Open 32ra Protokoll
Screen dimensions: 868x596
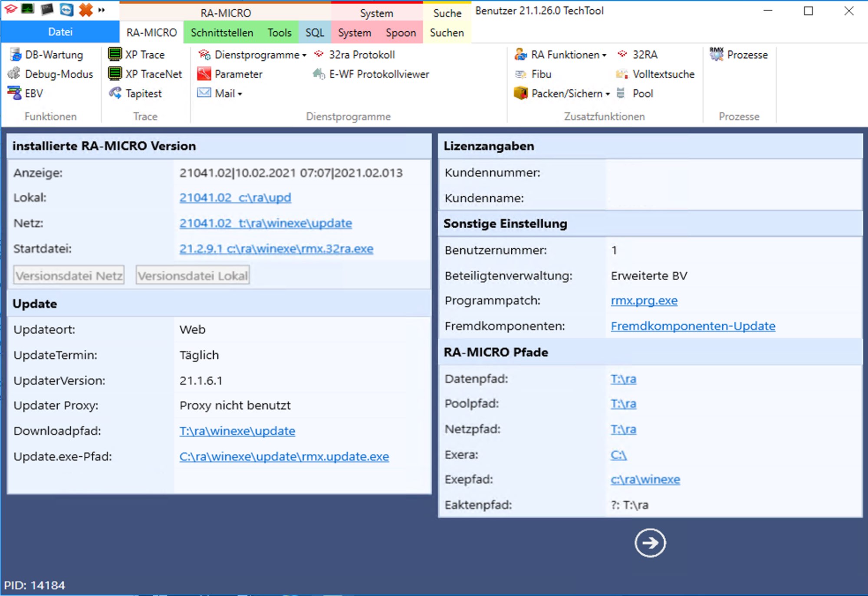pos(355,55)
